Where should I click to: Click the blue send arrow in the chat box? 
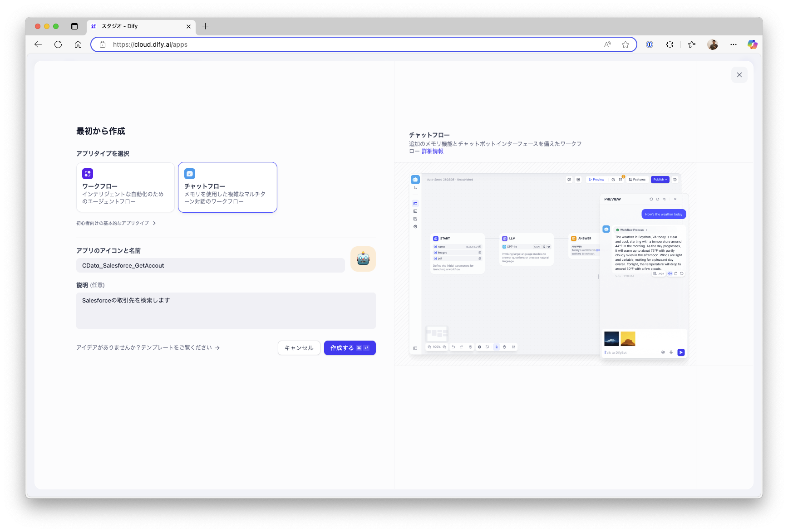coord(681,352)
